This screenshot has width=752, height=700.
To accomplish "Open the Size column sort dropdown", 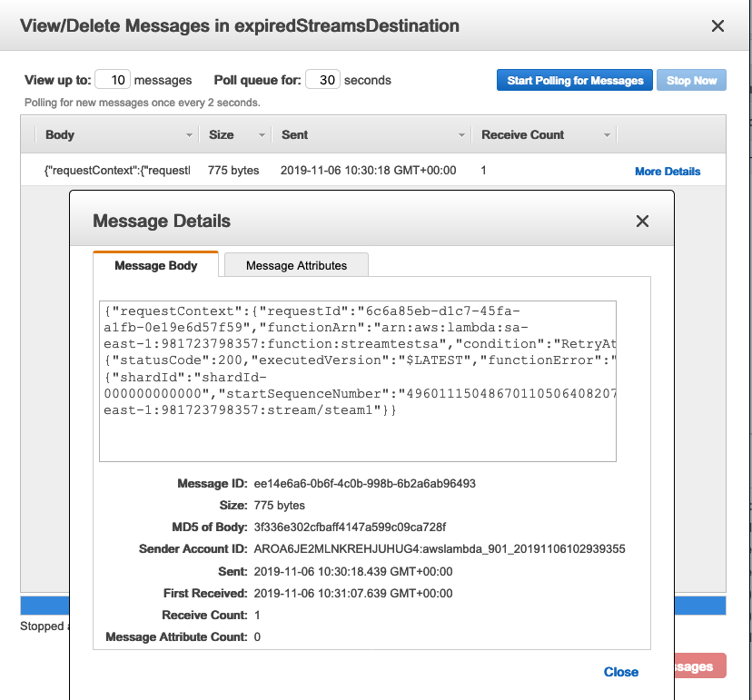I will point(262,134).
